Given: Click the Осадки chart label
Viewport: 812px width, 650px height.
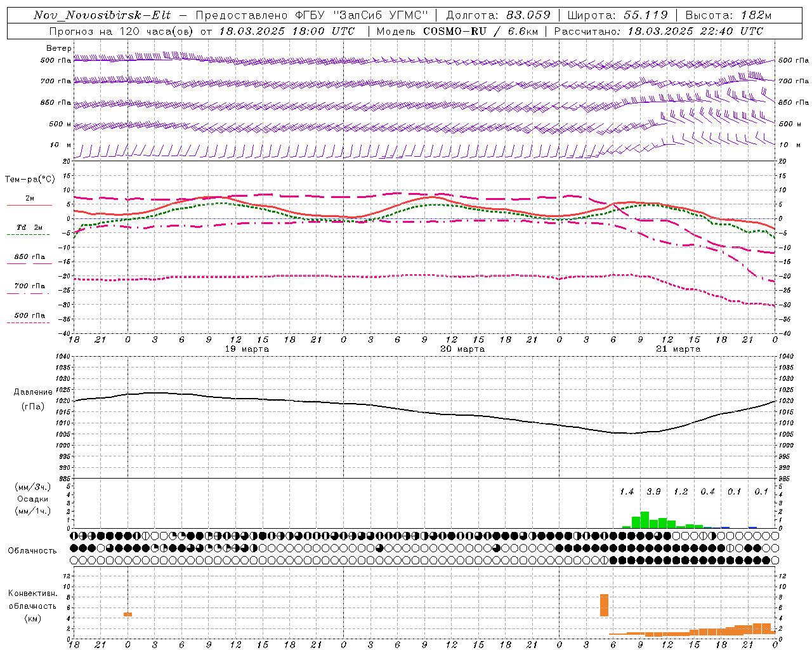Looking at the screenshot, I should click(33, 499).
